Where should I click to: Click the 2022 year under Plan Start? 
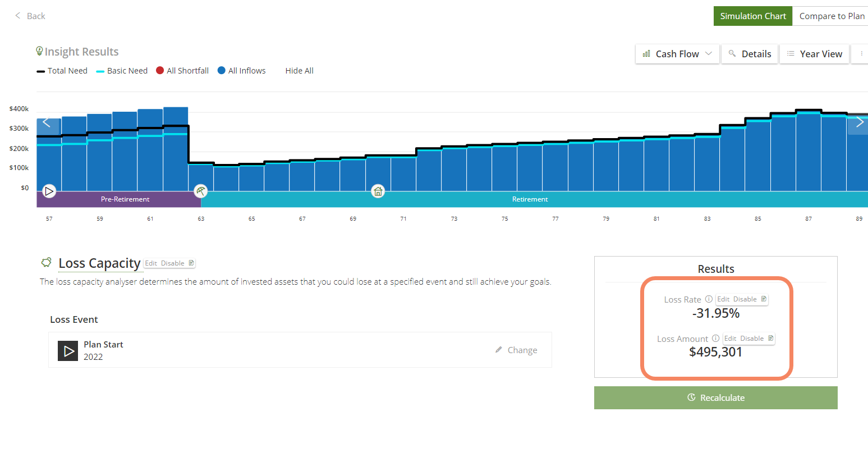tap(93, 357)
